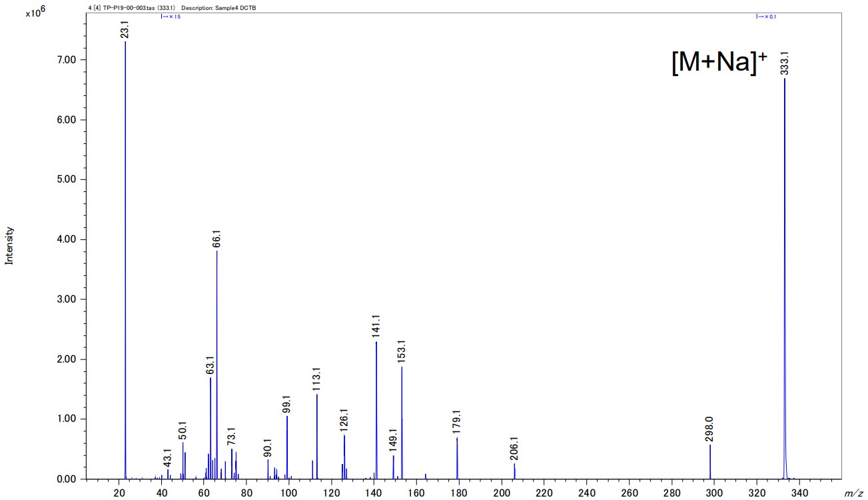
Task: Select the 23.1 sodium peak label
Action: pyautogui.click(x=125, y=31)
